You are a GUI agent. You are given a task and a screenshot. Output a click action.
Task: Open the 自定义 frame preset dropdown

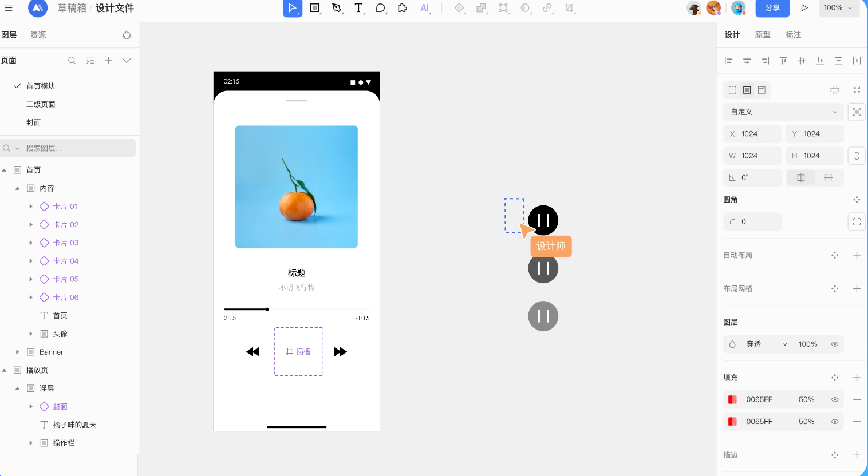click(783, 112)
